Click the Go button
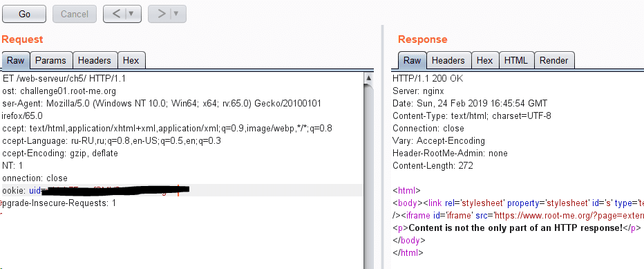This screenshot has width=644, height=269. (x=24, y=14)
